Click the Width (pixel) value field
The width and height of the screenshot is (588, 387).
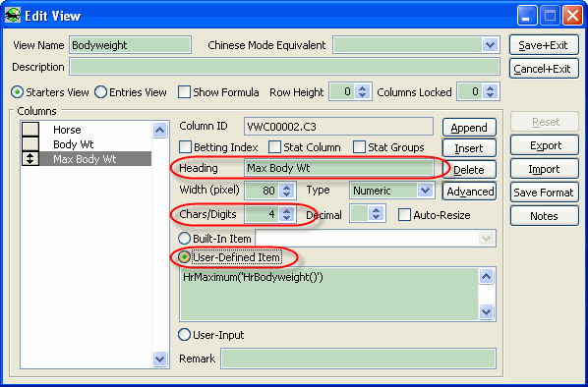[263, 191]
